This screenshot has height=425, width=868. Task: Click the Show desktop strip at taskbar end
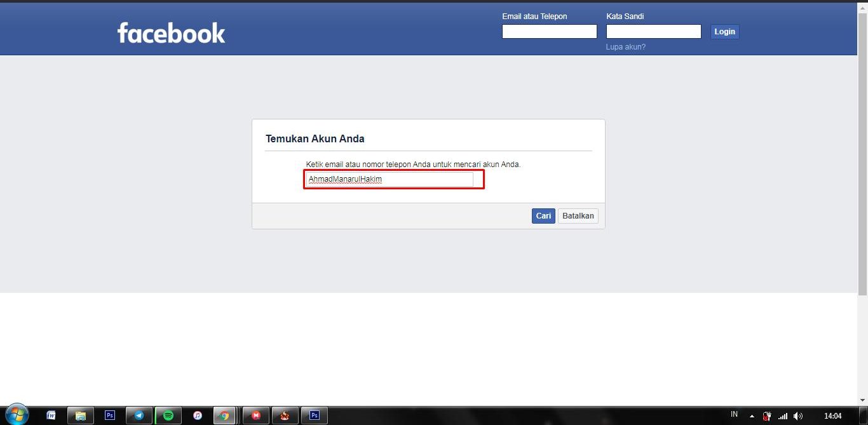point(864,415)
